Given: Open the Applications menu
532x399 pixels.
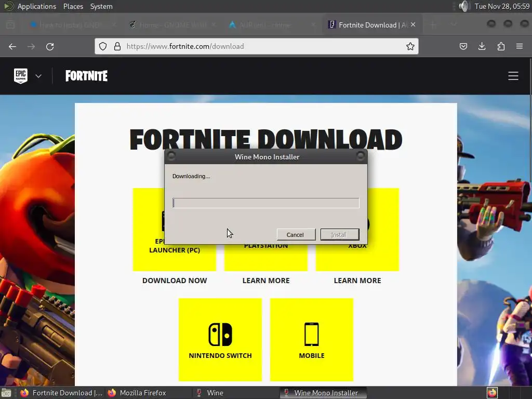Looking at the screenshot, I should pos(37,6).
